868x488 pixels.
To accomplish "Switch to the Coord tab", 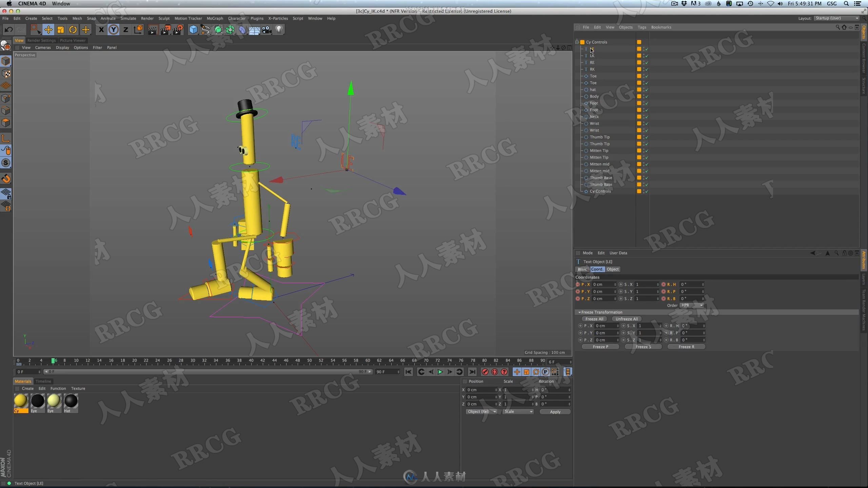I will 597,269.
